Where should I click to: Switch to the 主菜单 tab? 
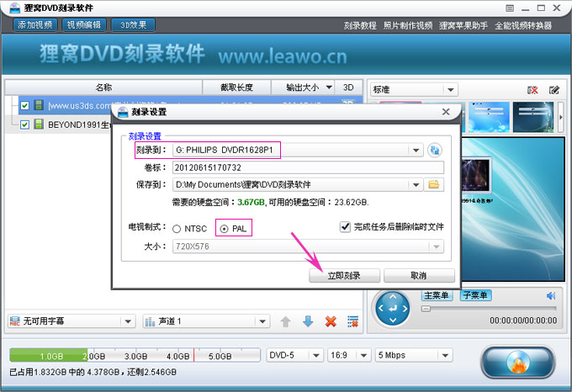pyautogui.click(x=437, y=295)
